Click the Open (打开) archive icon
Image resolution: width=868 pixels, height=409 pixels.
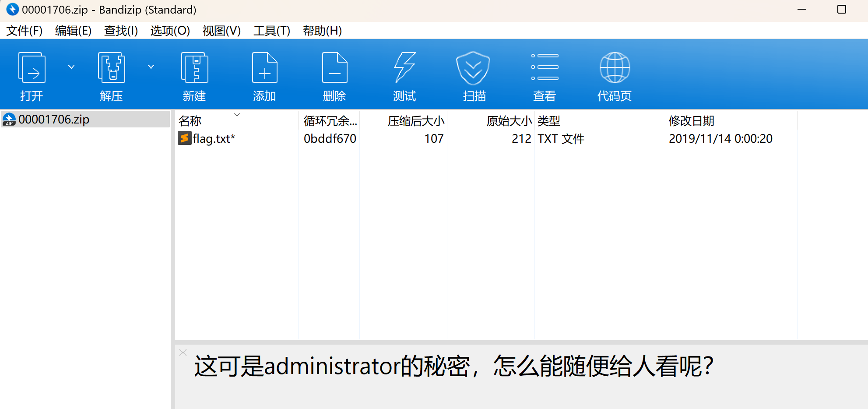coord(32,68)
